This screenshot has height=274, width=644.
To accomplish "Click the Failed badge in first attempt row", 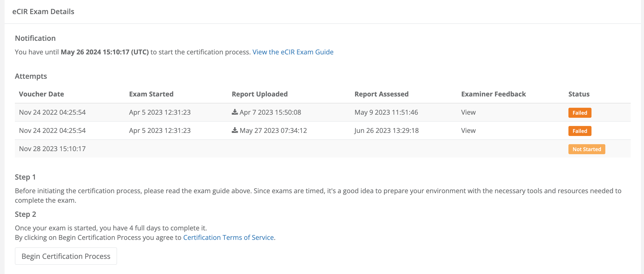I will (579, 113).
